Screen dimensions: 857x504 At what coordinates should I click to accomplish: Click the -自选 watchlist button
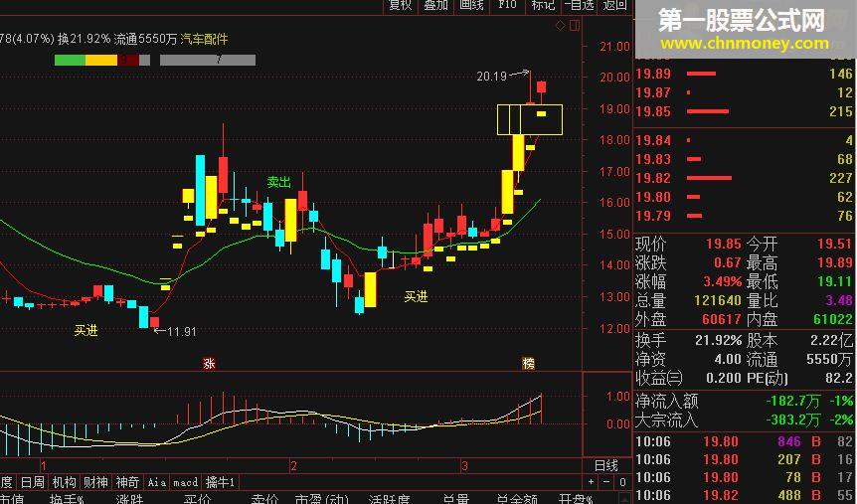click(x=579, y=5)
